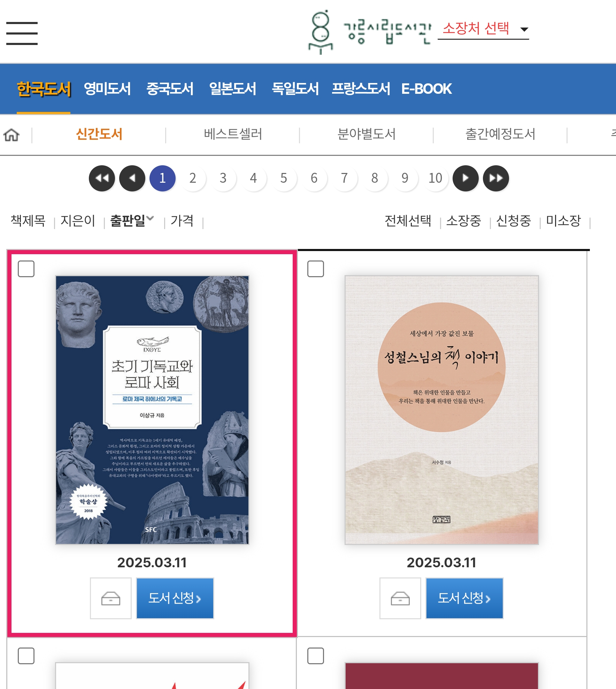This screenshot has width=616, height=689.
Task: Open the 베스트셀러 section
Action: (x=233, y=134)
